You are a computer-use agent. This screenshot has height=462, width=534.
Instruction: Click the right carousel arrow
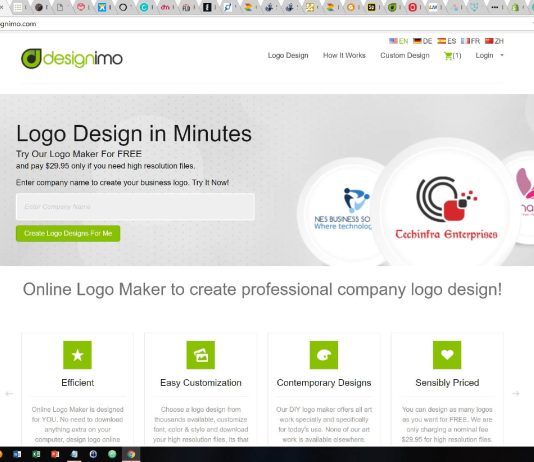pyautogui.click(x=516, y=393)
